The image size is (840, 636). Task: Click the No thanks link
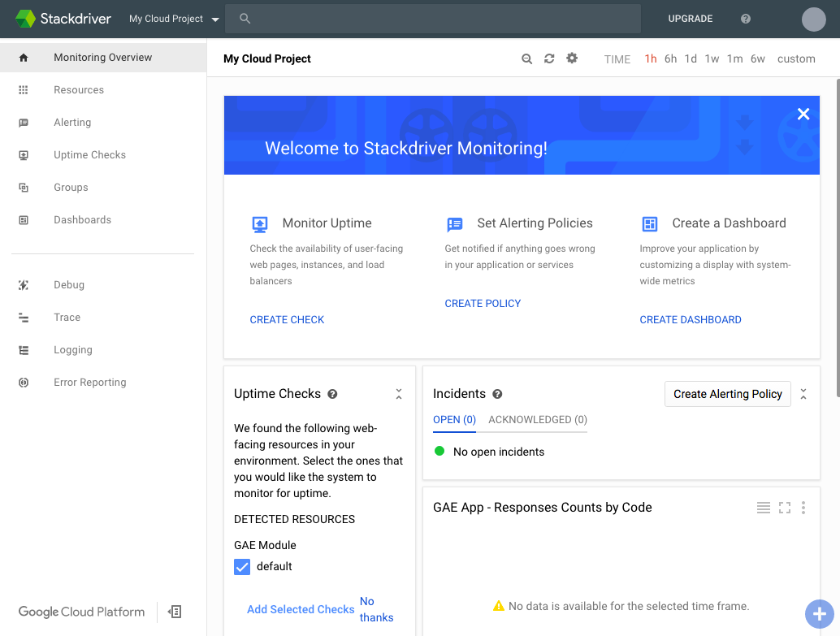376,610
